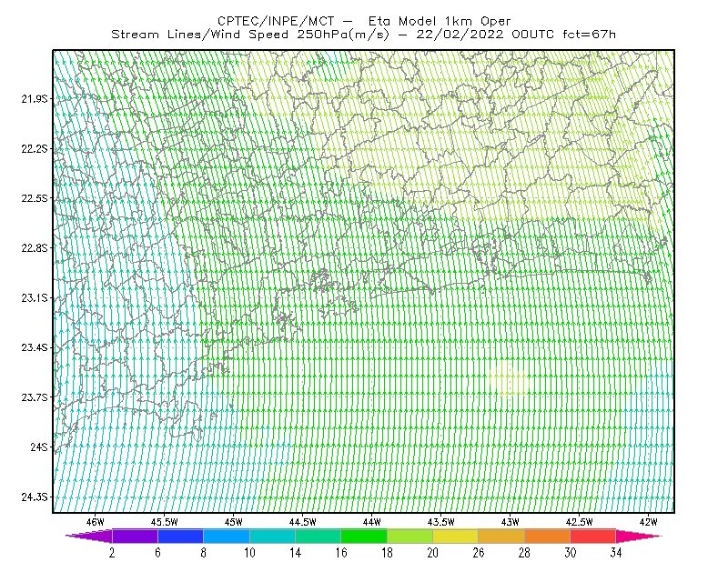
Task: Click the title text 'CPTEC/INPE/MCT — Eta Model 1km Oper'
Action: point(364,21)
